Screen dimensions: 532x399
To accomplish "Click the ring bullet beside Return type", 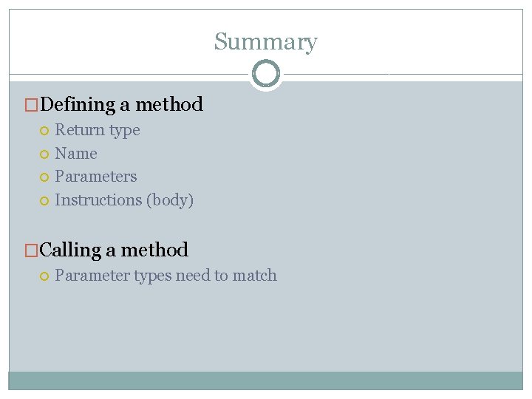I will 44,131.
